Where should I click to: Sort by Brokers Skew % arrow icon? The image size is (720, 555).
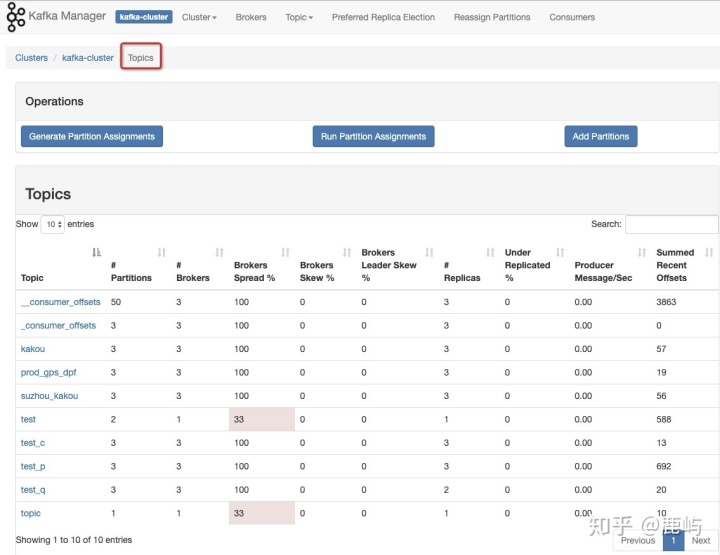[x=347, y=252]
